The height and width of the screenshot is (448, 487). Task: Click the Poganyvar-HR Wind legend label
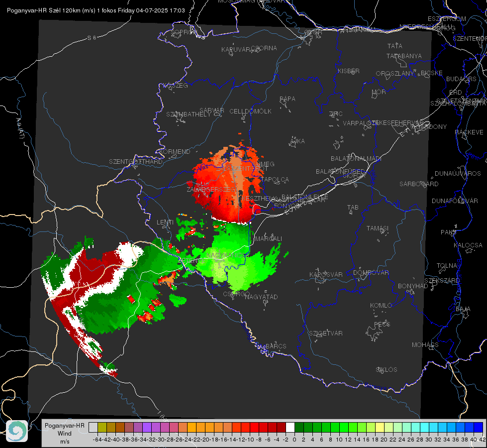[64, 433]
